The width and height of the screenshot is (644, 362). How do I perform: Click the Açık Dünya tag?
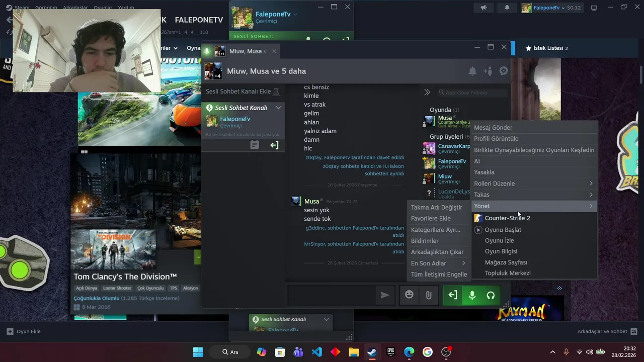[87, 288]
